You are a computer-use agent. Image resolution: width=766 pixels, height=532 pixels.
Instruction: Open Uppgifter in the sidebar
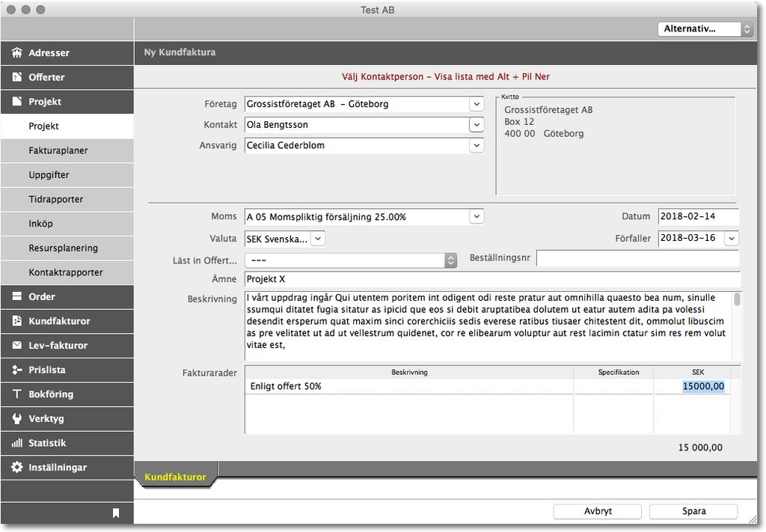coord(67,175)
